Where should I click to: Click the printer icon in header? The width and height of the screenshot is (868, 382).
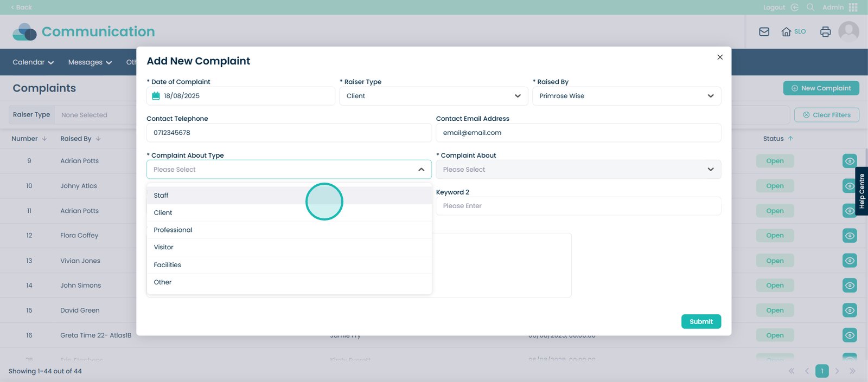coord(825,32)
